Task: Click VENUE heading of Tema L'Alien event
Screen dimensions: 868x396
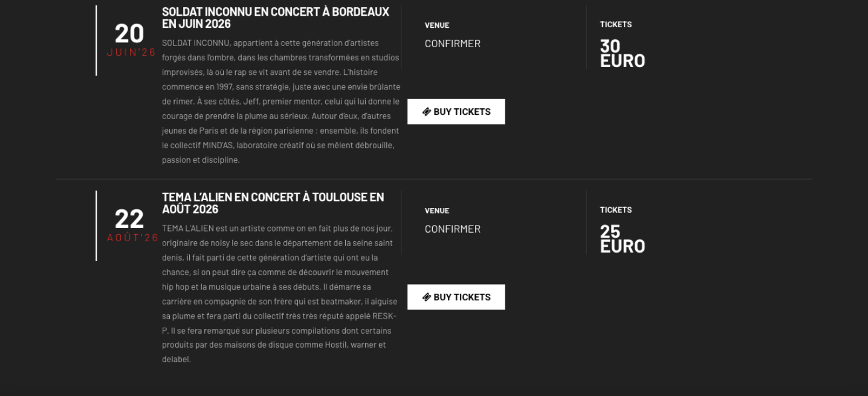Action: tap(437, 211)
